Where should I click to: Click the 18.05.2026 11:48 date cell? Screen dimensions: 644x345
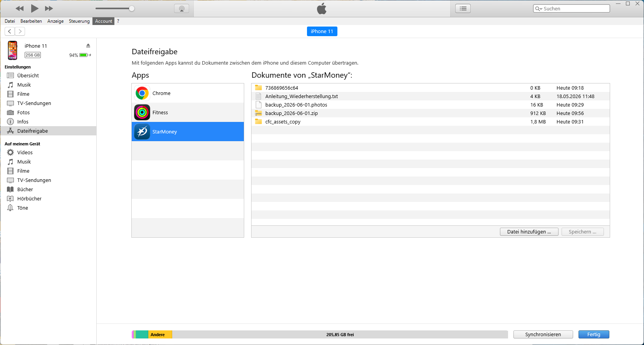pos(575,96)
